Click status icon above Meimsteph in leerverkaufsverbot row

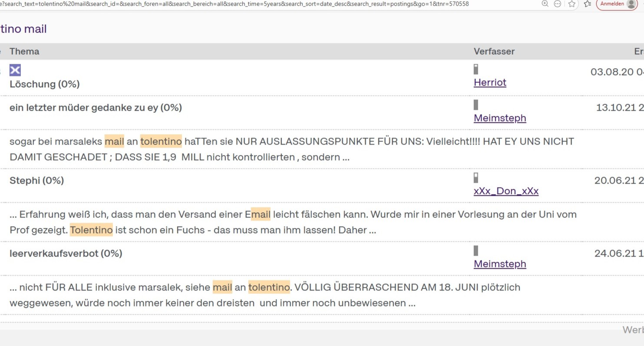pos(476,250)
